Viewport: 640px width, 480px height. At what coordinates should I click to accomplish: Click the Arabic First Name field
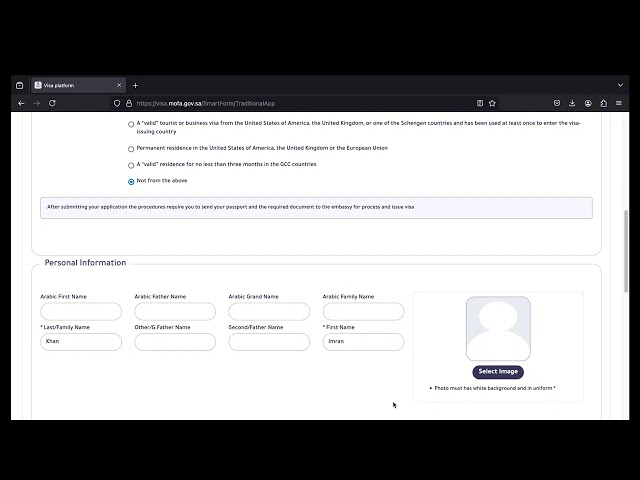click(81, 311)
